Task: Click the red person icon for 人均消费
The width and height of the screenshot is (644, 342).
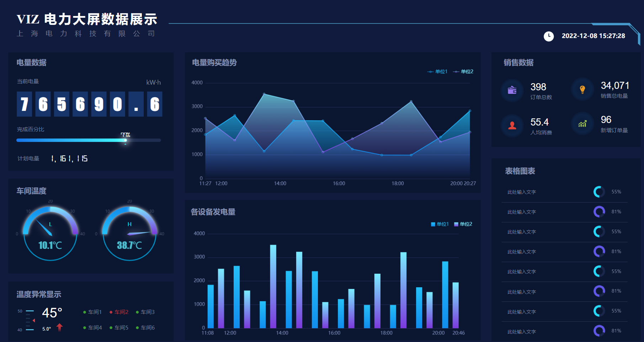Action: (x=512, y=125)
